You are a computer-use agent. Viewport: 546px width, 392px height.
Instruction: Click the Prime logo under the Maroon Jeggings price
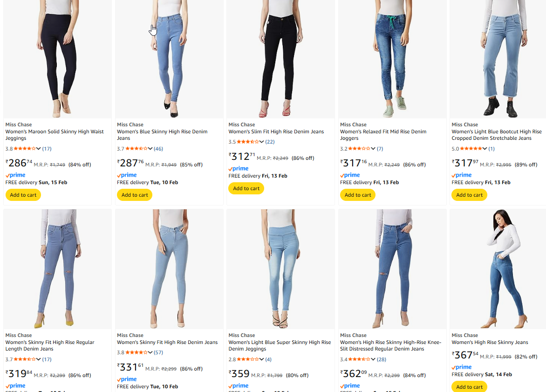(15, 175)
